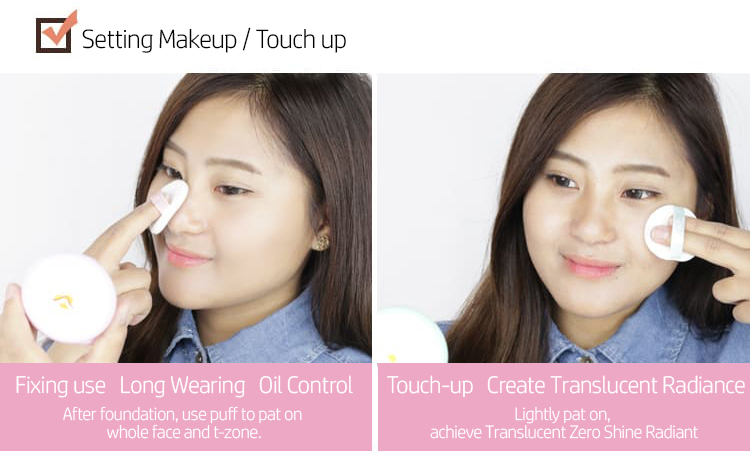Click the gold earring in left photo
This screenshot has width=750, height=454.
click(x=321, y=242)
